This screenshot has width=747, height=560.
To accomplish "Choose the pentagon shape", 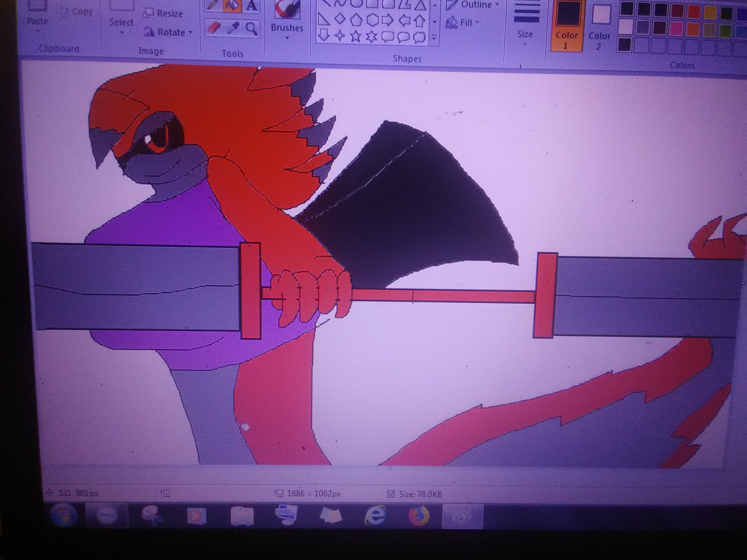I will [x=356, y=20].
